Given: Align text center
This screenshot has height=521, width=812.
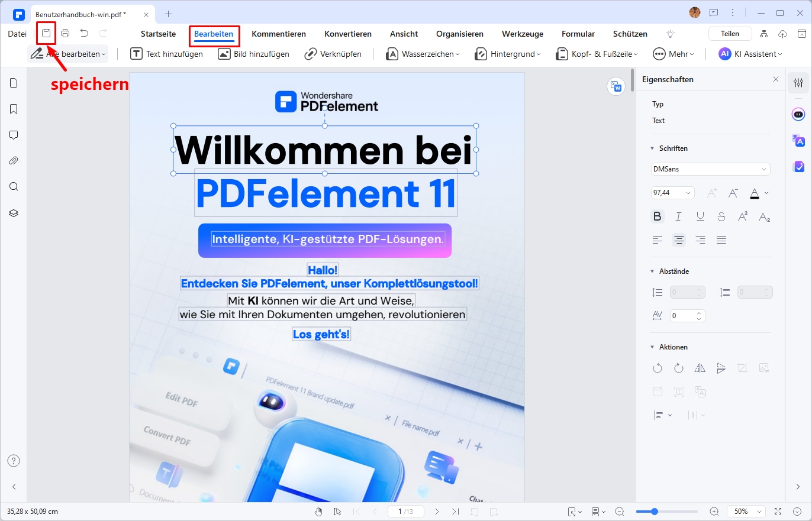Looking at the screenshot, I should click(x=679, y=240).
